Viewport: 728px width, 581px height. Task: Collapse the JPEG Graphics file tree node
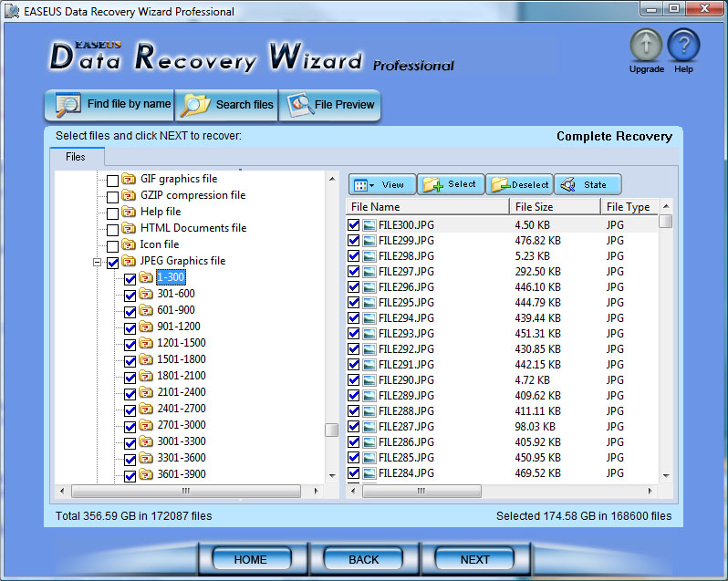point(97,262)
